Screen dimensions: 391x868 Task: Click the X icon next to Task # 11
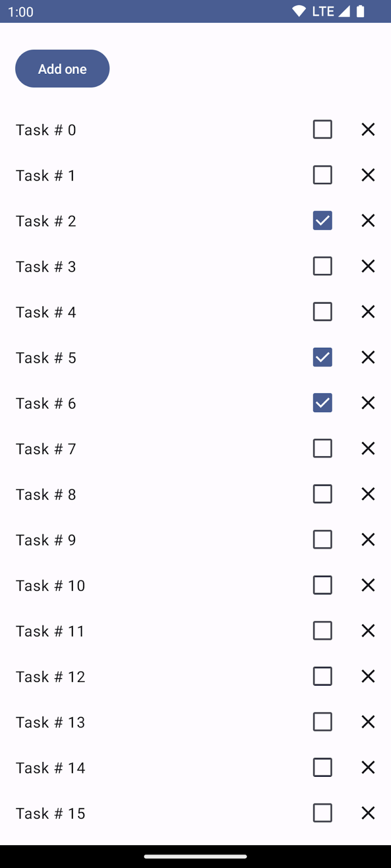(368, 631)
